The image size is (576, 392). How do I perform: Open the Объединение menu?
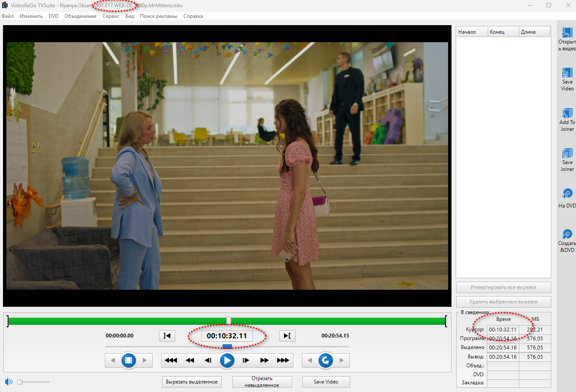[x=80, y=16]
